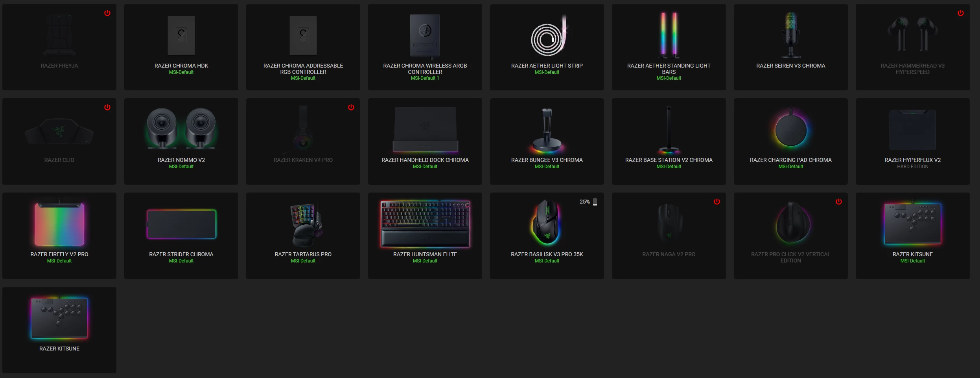The height and width of the screenshot is (378, 980).
Task: Click "MSI-Default" under Razer Tartarus Pro
Action: pos(303,261)
